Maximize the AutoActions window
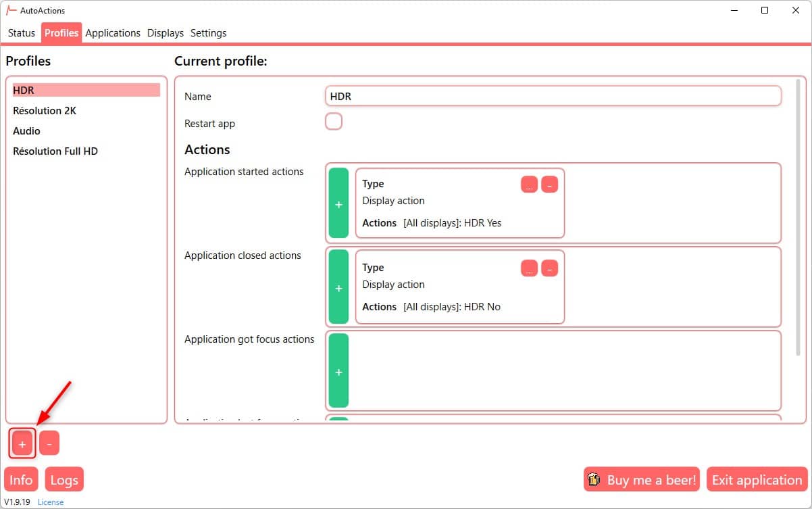 tap(765, 10)
